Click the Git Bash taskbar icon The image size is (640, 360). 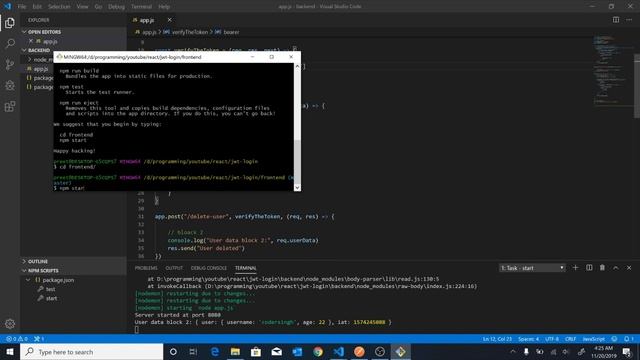(x=400, y=351)
